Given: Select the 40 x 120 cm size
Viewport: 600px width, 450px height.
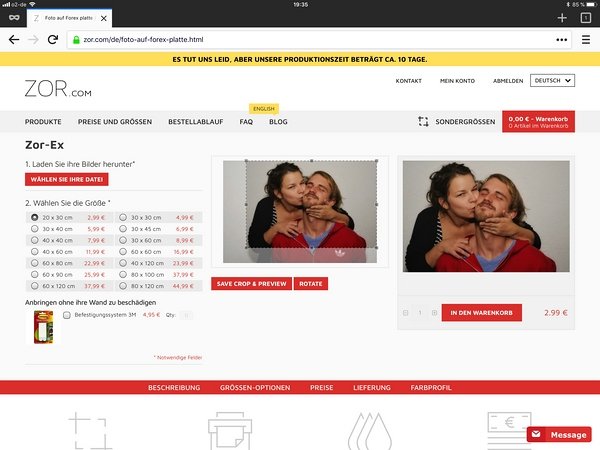Looking at the screenshot, I should tap(123, 263).
